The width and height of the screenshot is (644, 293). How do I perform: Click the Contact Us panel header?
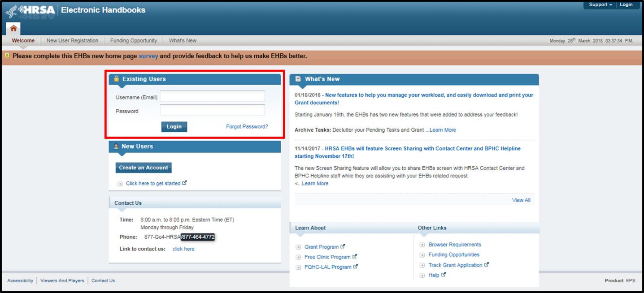click(x=195, y=203)
